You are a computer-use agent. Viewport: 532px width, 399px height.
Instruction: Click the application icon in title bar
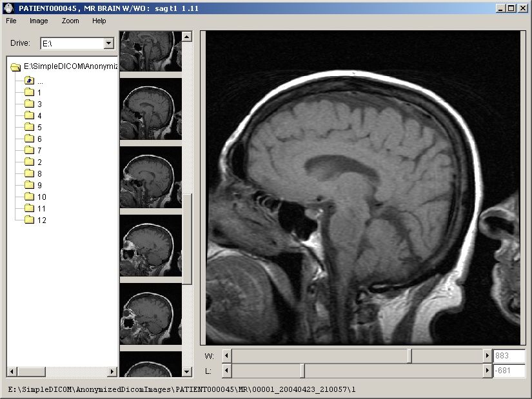coord(9,8)
